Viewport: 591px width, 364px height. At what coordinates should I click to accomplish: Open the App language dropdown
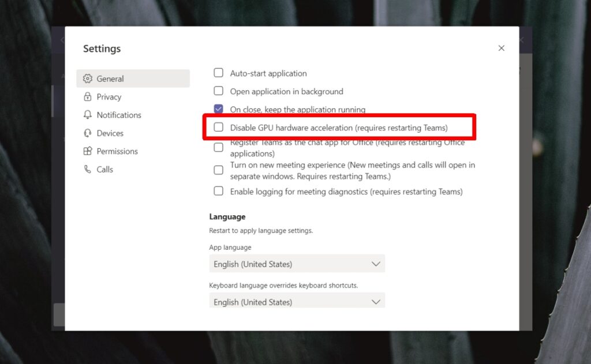[x=297, y=264]
